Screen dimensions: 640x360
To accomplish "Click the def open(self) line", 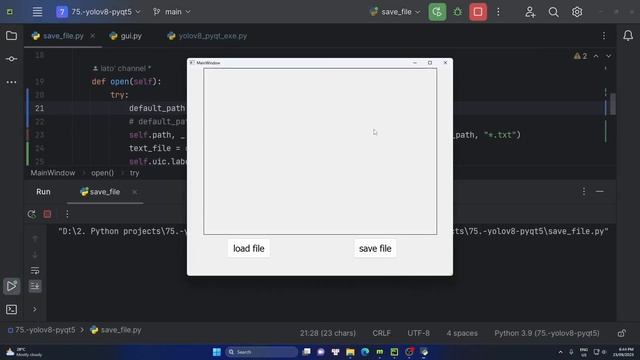I will coord(126,82).
